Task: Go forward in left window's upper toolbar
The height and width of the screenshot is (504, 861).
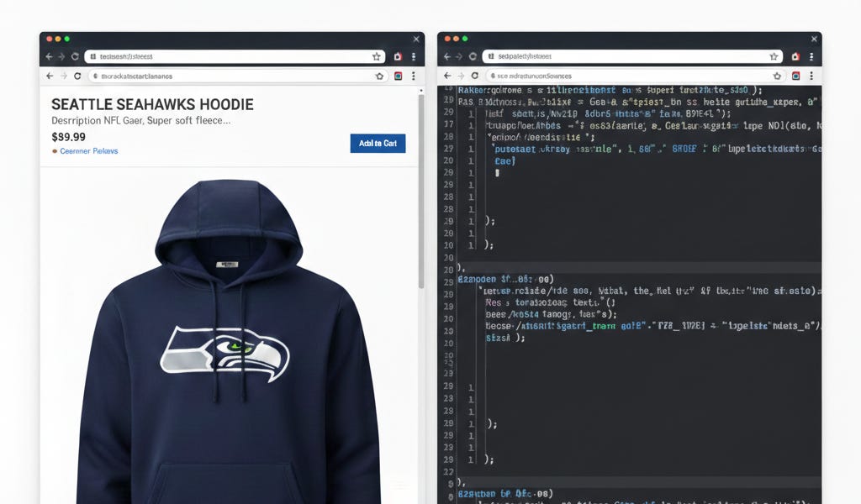Action: 61,56
